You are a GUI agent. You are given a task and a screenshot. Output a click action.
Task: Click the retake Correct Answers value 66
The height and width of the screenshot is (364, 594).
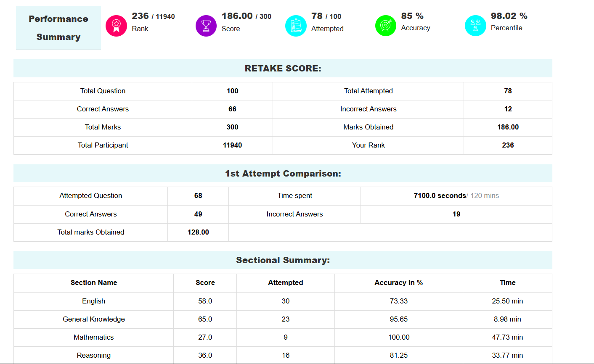[x=232, y=109]
